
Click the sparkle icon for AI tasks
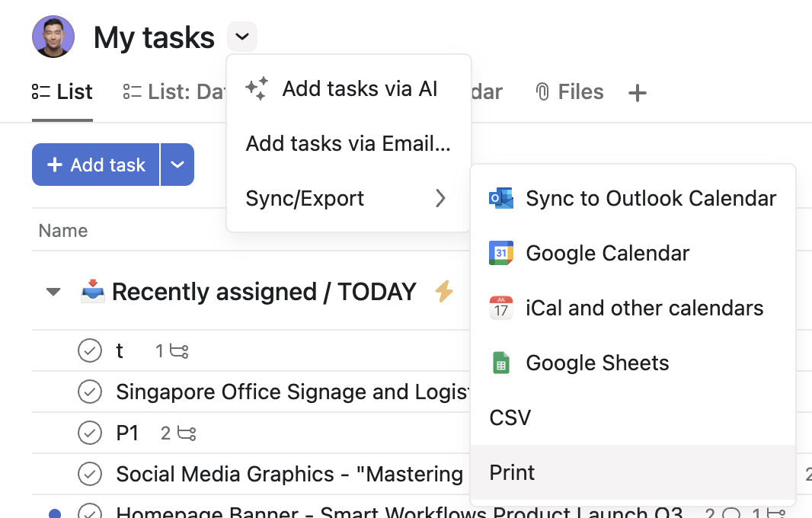pos(257,88)
